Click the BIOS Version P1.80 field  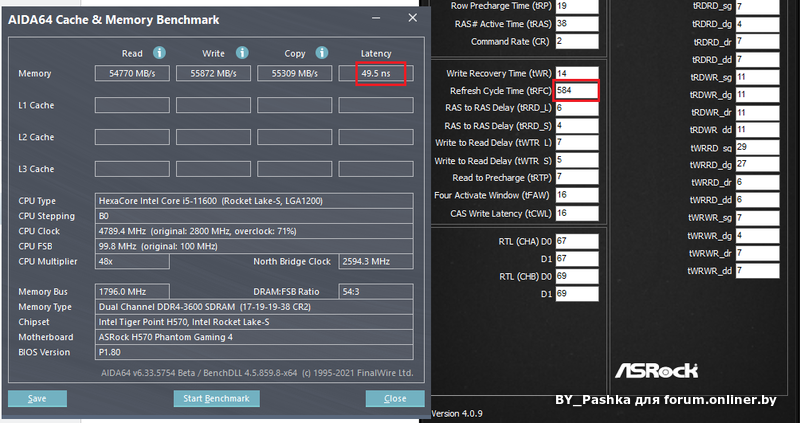(x=254, y=352)
